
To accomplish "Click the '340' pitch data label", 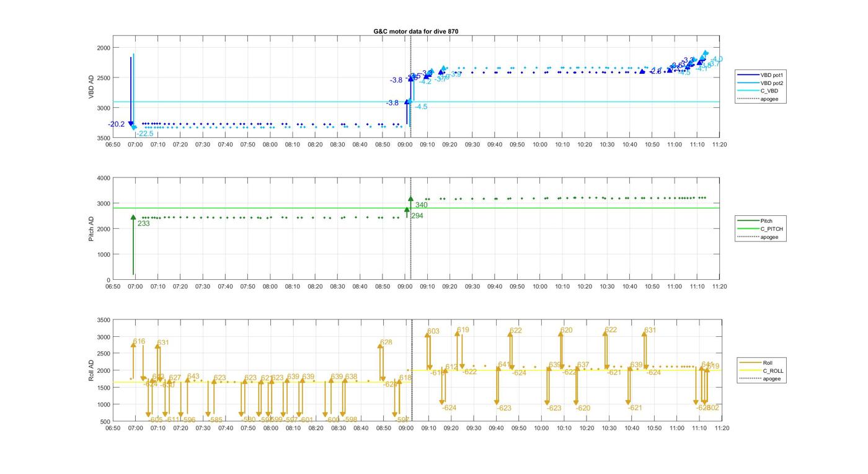I will tap(421, 205).
